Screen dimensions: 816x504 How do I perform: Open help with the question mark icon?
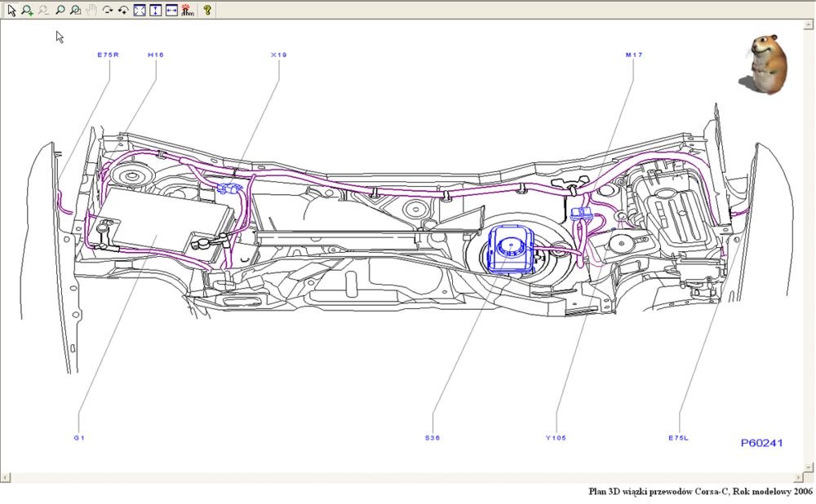207,11
